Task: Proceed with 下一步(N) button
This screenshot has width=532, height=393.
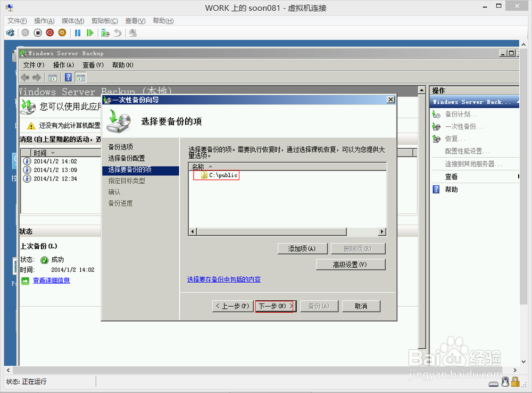Action: 276,306
